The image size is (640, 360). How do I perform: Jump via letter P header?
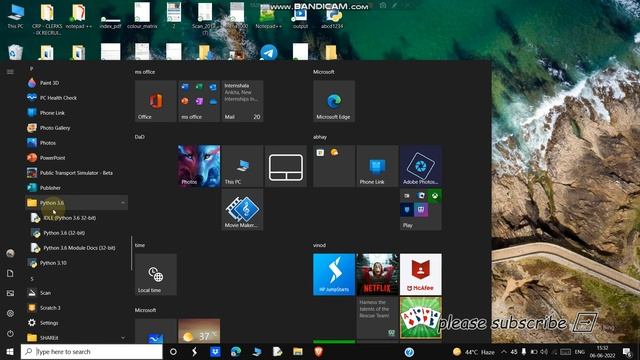[31, 69]
